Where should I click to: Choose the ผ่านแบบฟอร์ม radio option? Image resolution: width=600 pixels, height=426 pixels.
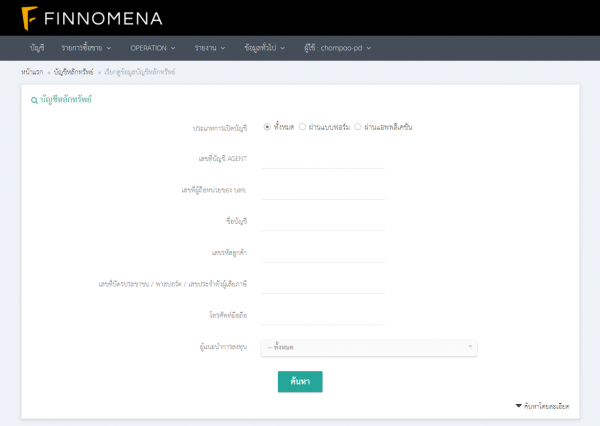pyautogui.click(x=302, y=127)
